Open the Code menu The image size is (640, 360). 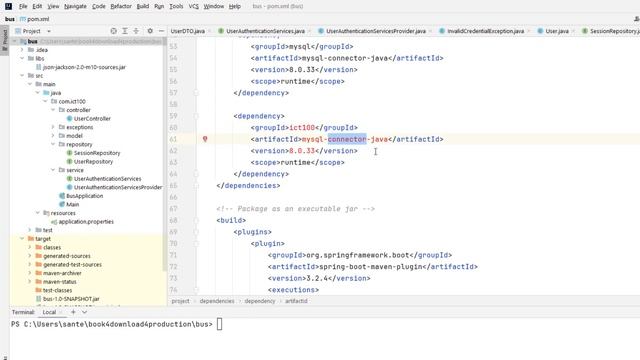click(98, 6)
